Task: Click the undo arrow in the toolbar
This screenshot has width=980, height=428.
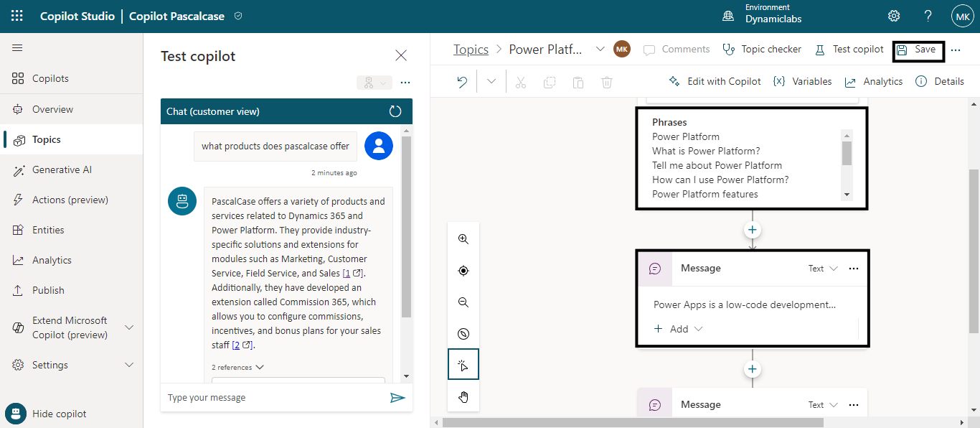Action: [x=462, y=82]
